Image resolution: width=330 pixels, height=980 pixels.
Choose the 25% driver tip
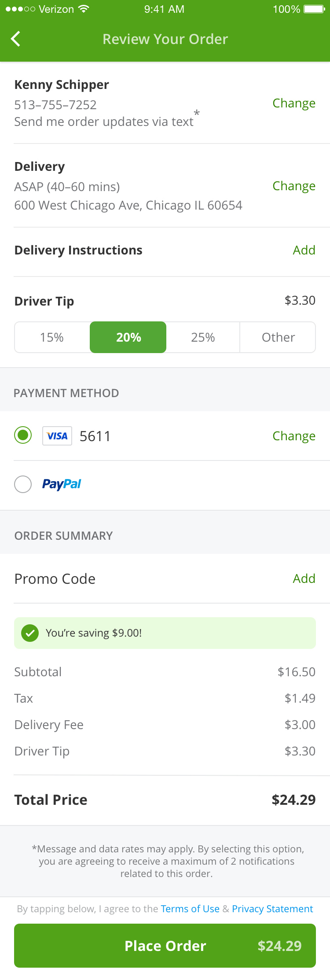(x=203, y=337)
